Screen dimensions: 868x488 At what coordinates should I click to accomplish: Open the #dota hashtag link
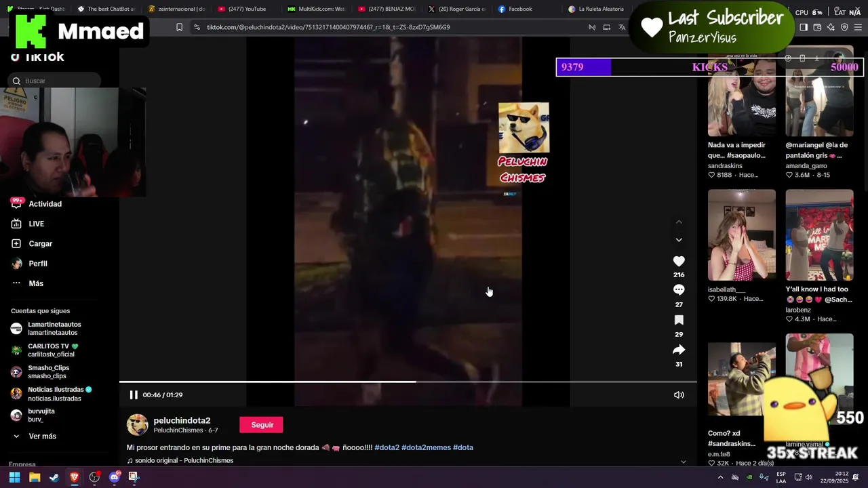(463, 447)
